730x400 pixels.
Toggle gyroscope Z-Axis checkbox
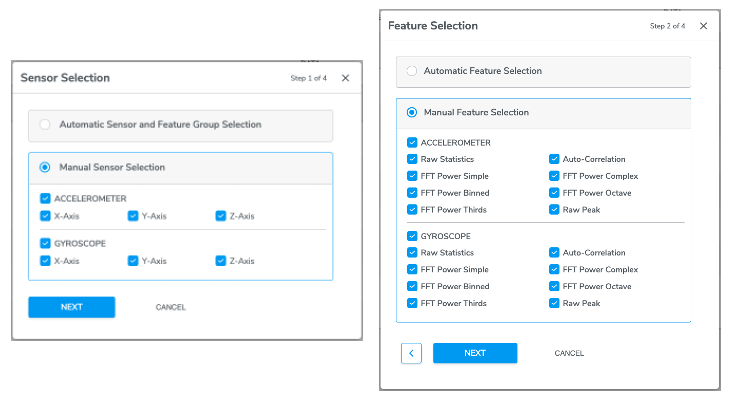pyautogui.click(x=221, y=261)
